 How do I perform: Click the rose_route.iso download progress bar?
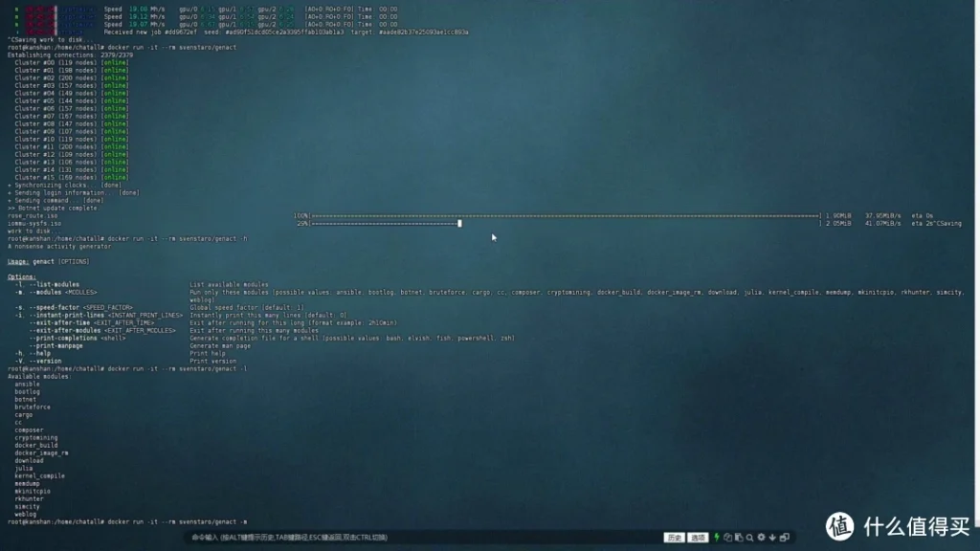(565, 216)
